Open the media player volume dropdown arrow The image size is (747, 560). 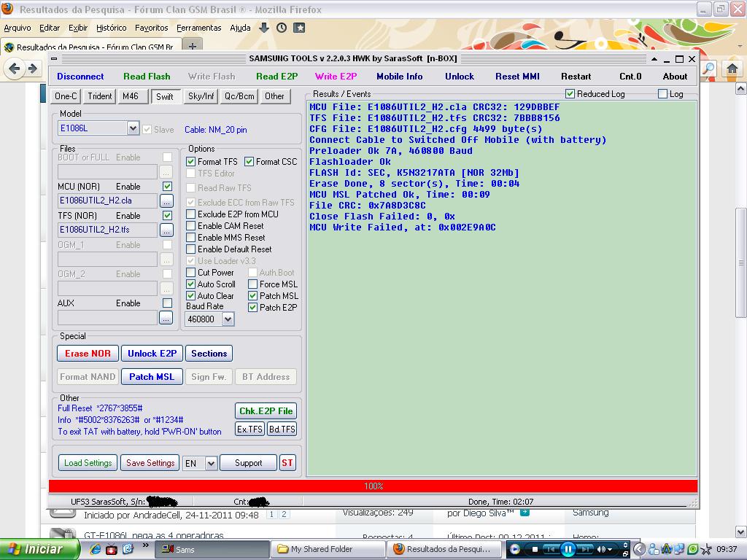pos(610,550)
